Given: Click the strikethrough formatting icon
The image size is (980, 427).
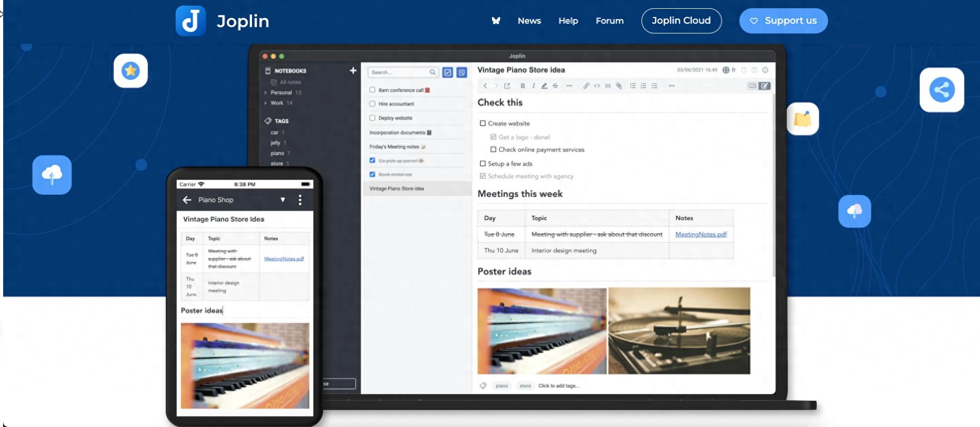Looking at the screenshot, I should click(x=555, y=86).
